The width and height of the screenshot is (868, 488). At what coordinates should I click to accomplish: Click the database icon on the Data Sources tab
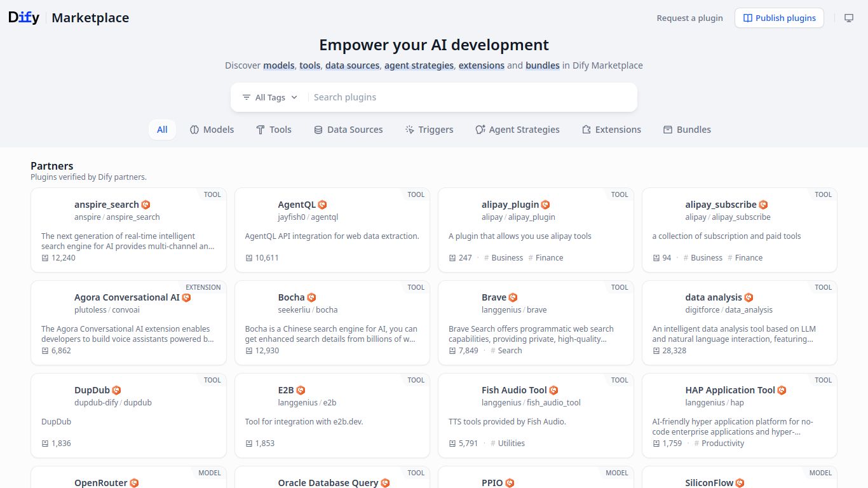[x=318, y=129]
